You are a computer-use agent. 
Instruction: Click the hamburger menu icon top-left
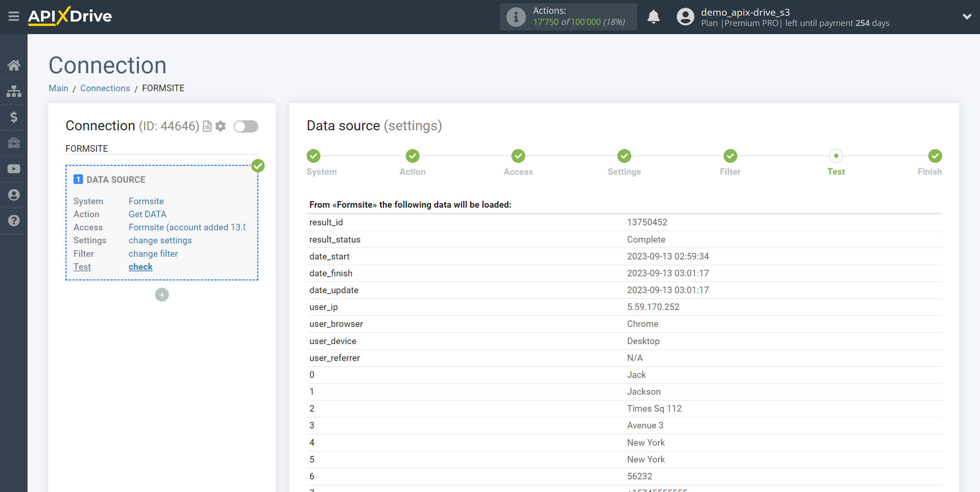tap(14, 16)
